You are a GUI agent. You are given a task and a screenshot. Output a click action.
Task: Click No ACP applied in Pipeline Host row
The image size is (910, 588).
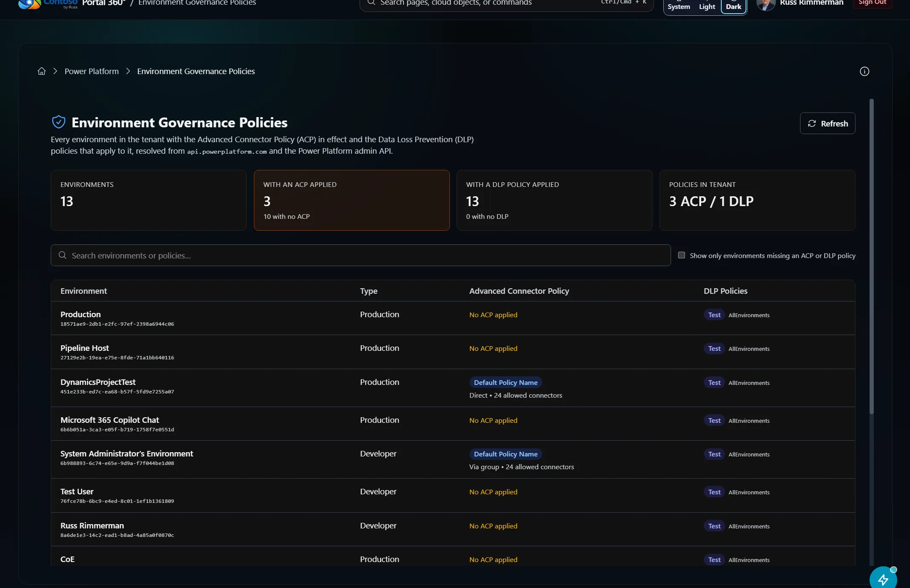493,348
